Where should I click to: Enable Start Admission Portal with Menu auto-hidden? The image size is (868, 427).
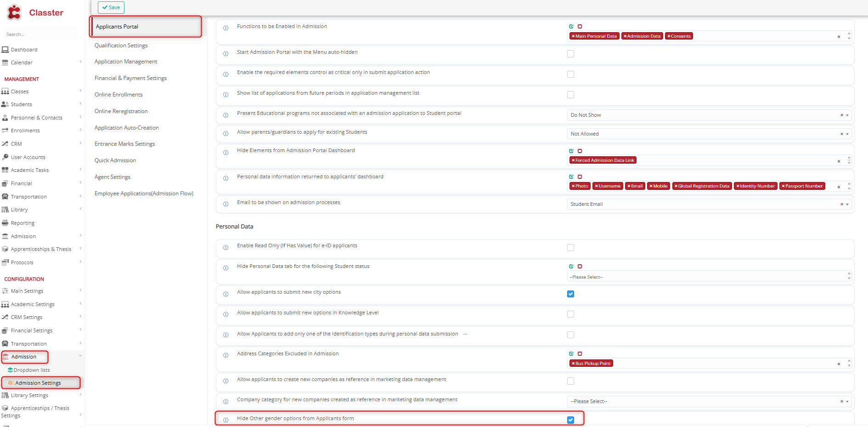[570, 54]
